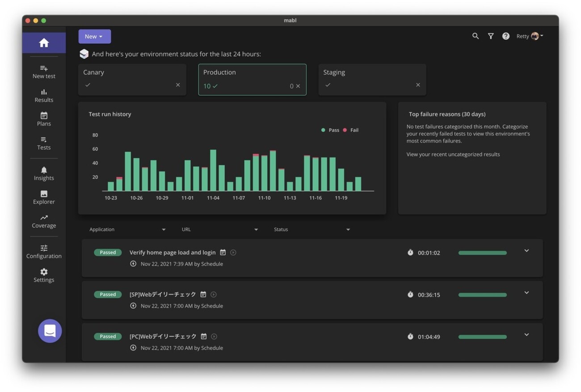Open New test in sidebar

click(x=44, y=72)
